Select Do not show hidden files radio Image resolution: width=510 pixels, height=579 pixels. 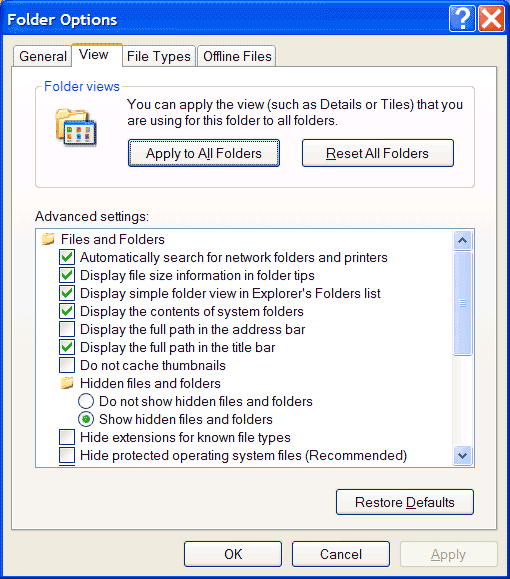(x=86, y=401)
